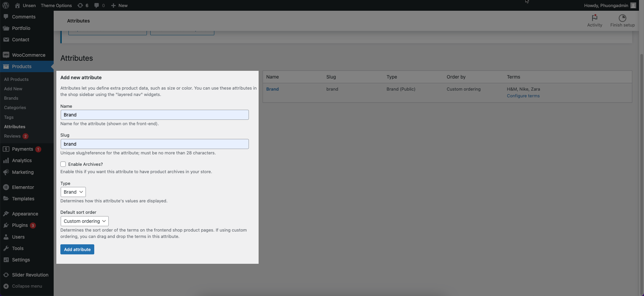Image resolution: width=644 pixels, height=296 pixels.
Task: Open Brands submenu item
Action: click(x=11, y=98)
